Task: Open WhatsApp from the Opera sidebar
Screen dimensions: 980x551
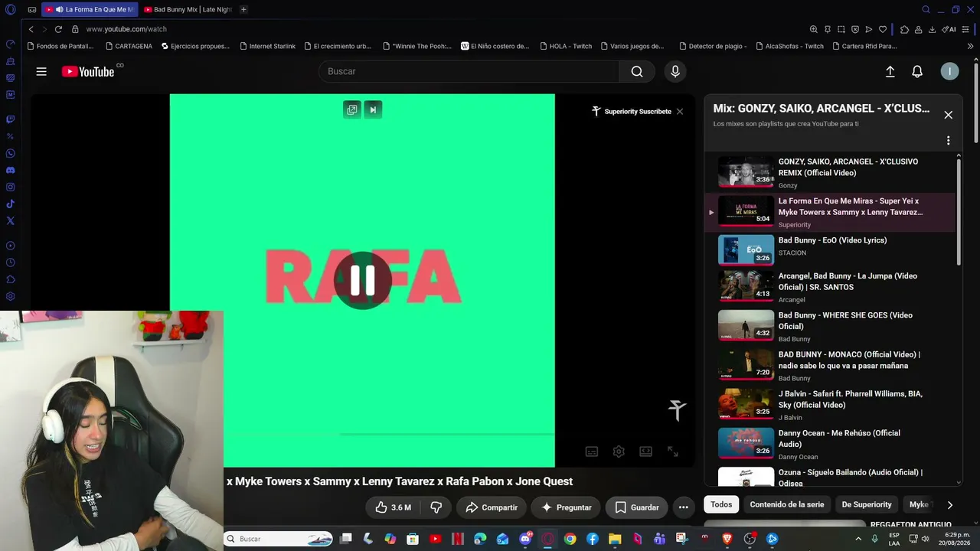Action: (x=11, y=153)
